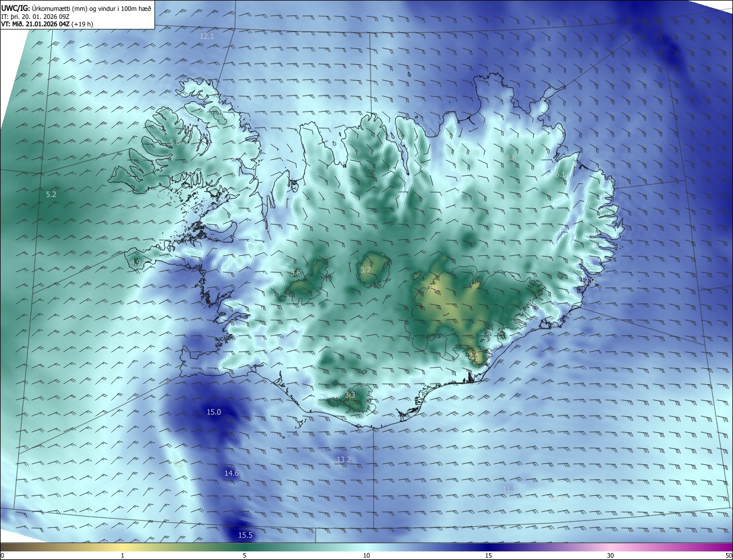
Task: Click the 15.0 precipitation maximum label
Action: [x=214, y=412]
